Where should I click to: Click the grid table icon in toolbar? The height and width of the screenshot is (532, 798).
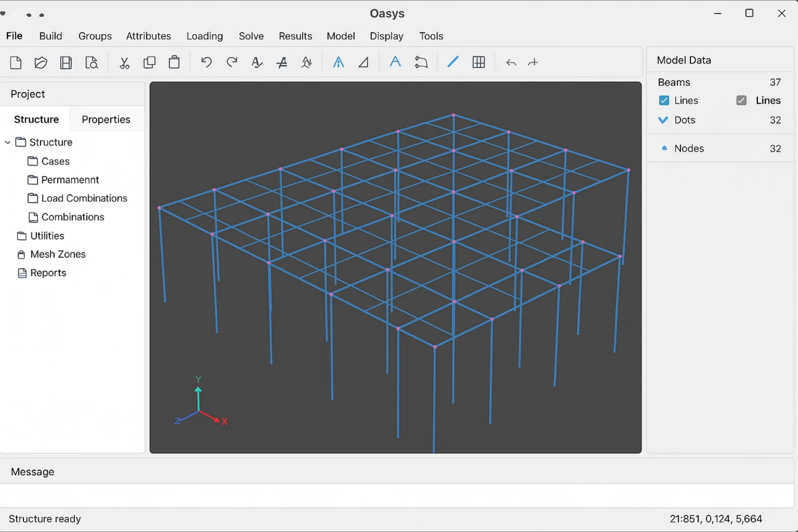pos(479,62)
